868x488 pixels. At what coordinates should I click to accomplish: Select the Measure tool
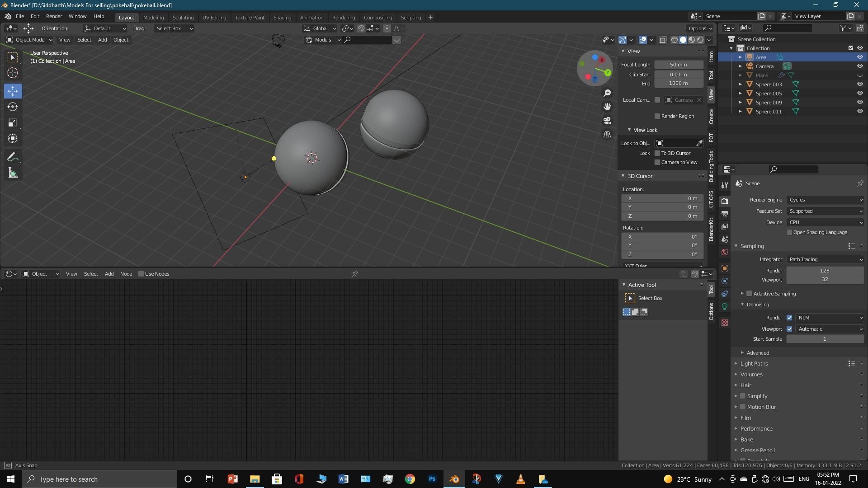[13, 173]
